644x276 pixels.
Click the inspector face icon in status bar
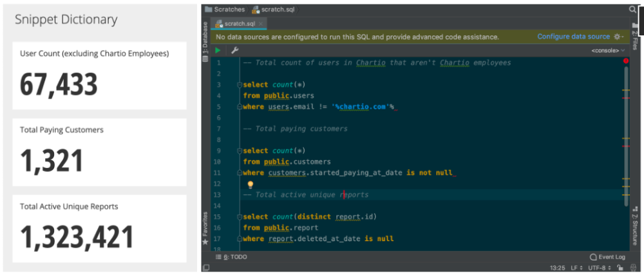[x=633, y=268]
